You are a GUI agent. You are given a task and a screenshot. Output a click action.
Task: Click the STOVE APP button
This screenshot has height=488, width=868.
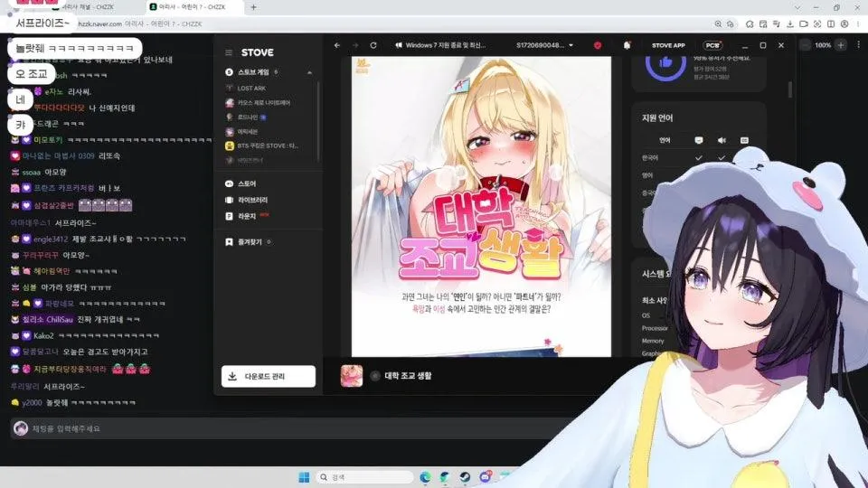click(x=668, y=45)
